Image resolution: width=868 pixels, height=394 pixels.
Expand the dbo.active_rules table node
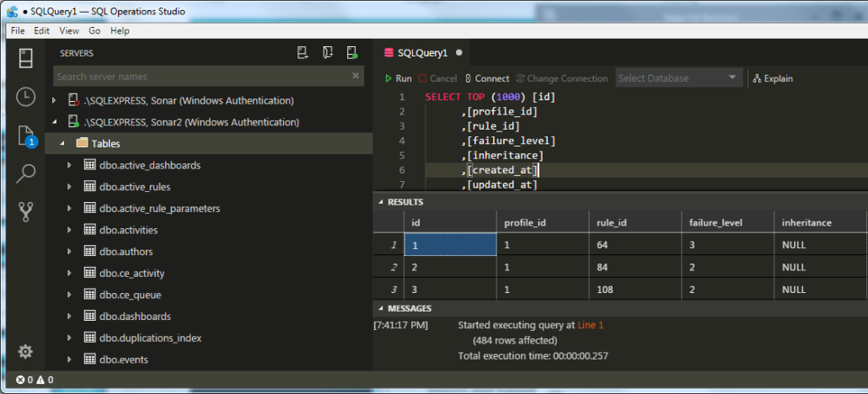click(x=70, y=187)
